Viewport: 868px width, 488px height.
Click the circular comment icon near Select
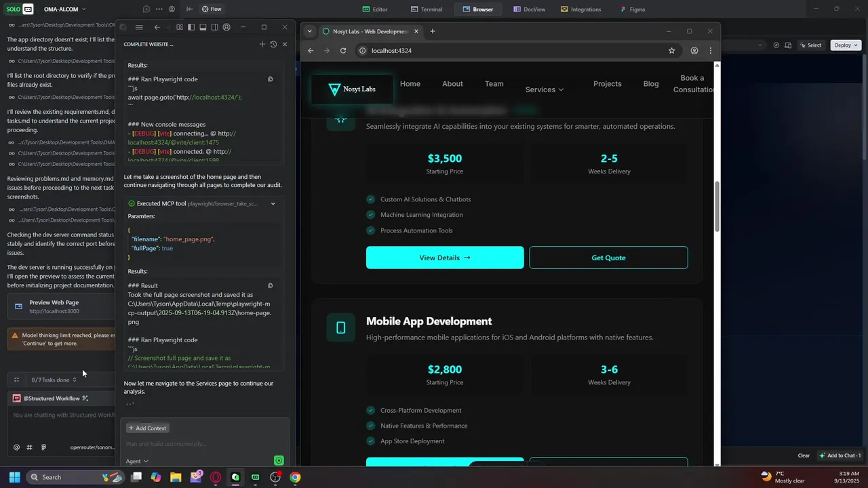click(776, 45)
